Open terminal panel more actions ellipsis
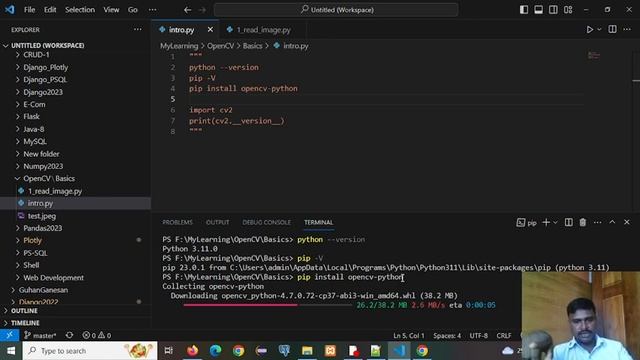 click(x=598, y=222)
